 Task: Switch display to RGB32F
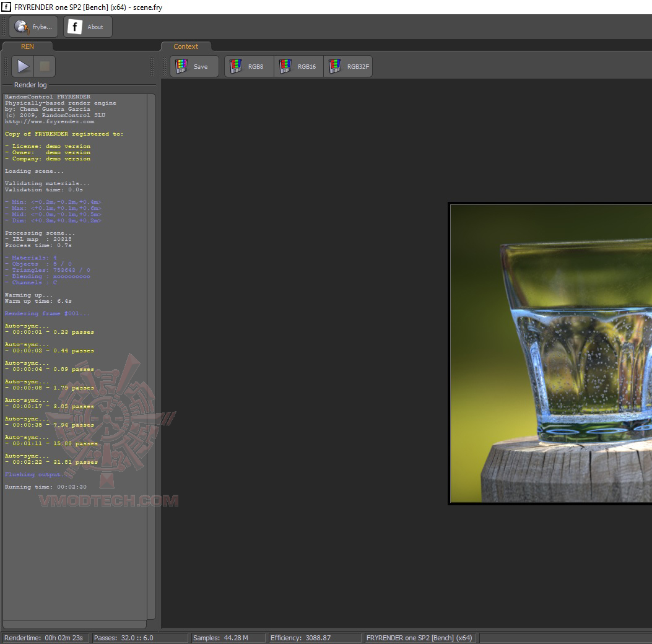pyautogui.click(x=348, y=66)
